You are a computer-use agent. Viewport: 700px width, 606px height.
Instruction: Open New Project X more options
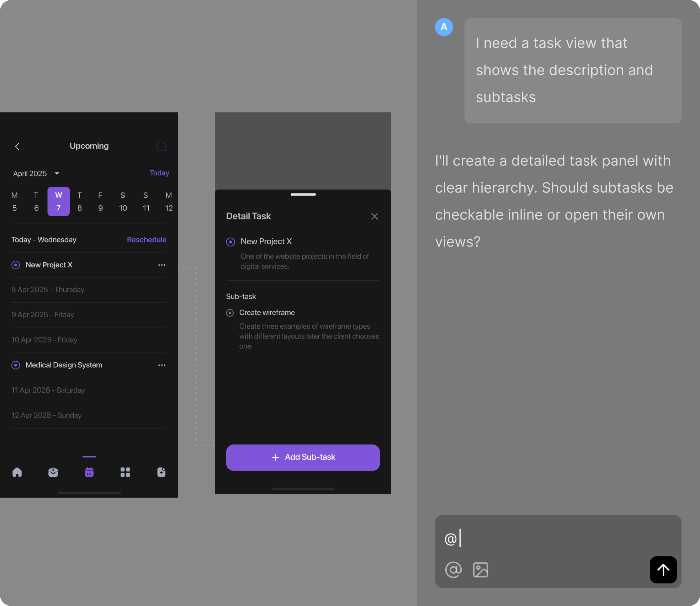(x=162, y=265)
